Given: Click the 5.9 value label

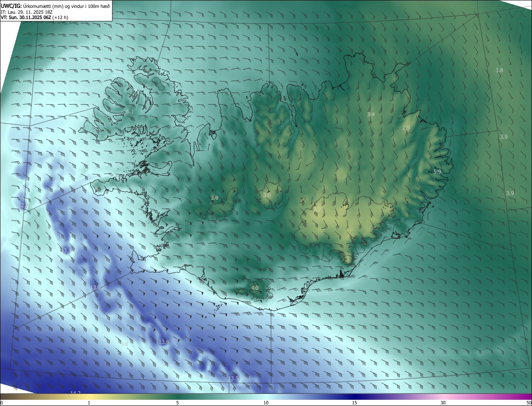Looking at the screenshot, I should [437, 171].
